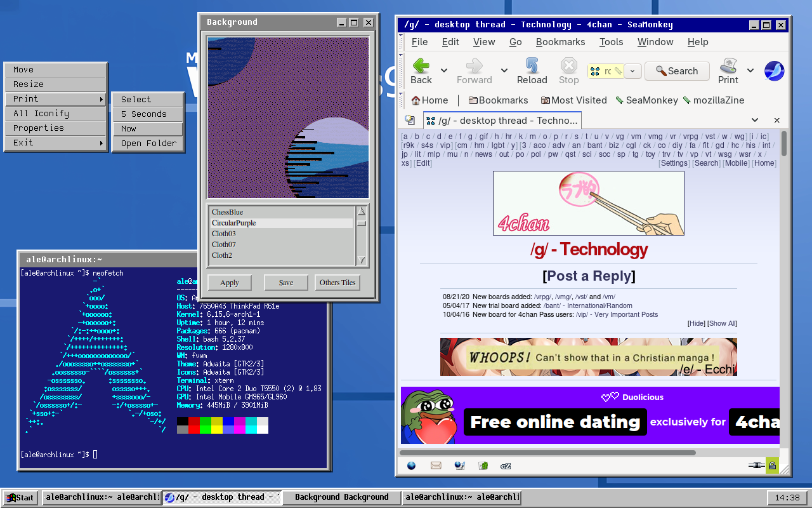The width and height of the screenshot is (812, 508).
Task: Click the Settings link on 4chan page
Action: coord(674,163)
